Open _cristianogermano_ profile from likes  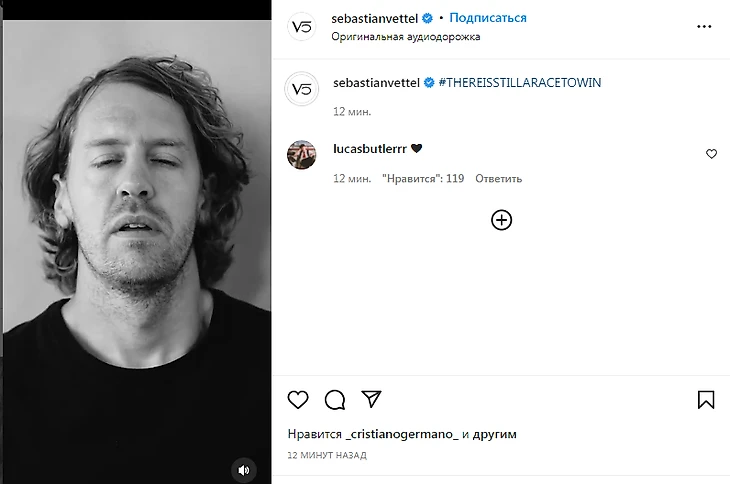(400, 435)
